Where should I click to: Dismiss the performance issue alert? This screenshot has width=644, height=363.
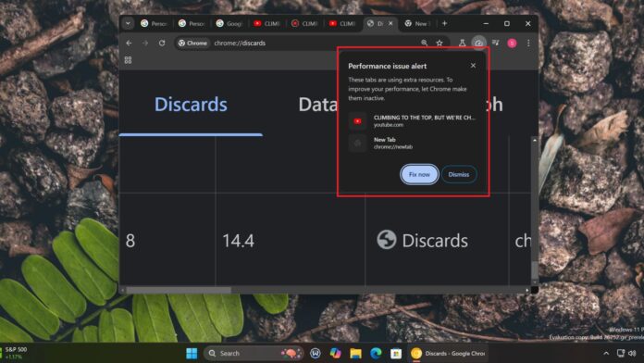click(x=459, y=174)
